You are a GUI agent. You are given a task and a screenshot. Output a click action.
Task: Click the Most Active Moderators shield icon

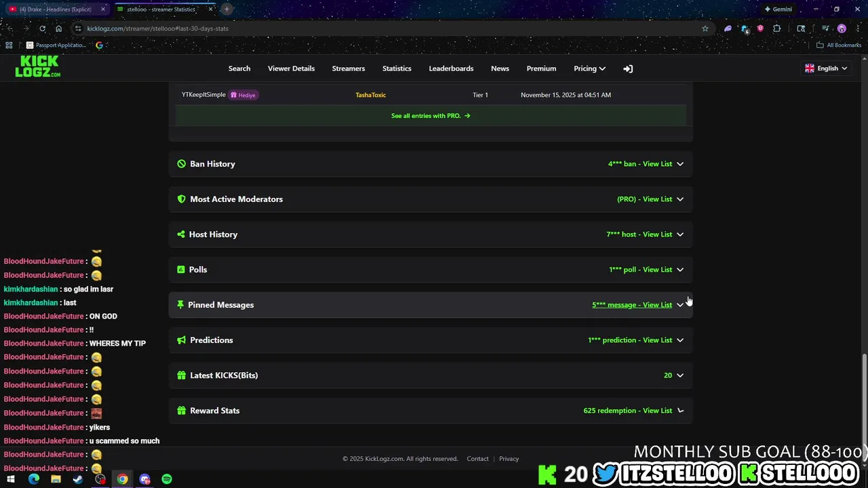point(181,199)
